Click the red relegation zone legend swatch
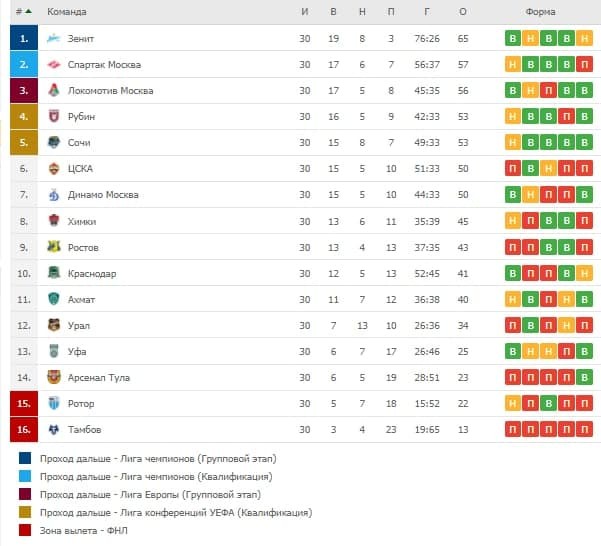This screenshot has width=601, height=546. click(x=24, y=530)
